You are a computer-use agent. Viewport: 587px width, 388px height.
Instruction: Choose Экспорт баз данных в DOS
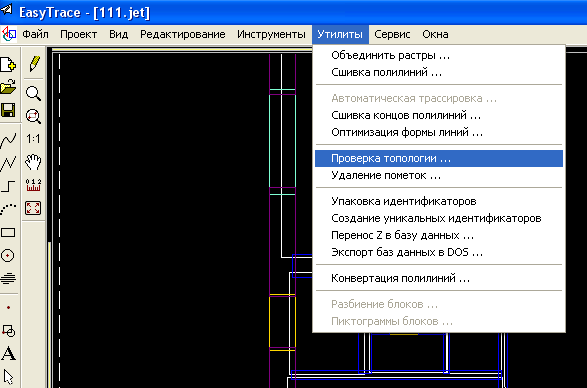tap(439, 252)
